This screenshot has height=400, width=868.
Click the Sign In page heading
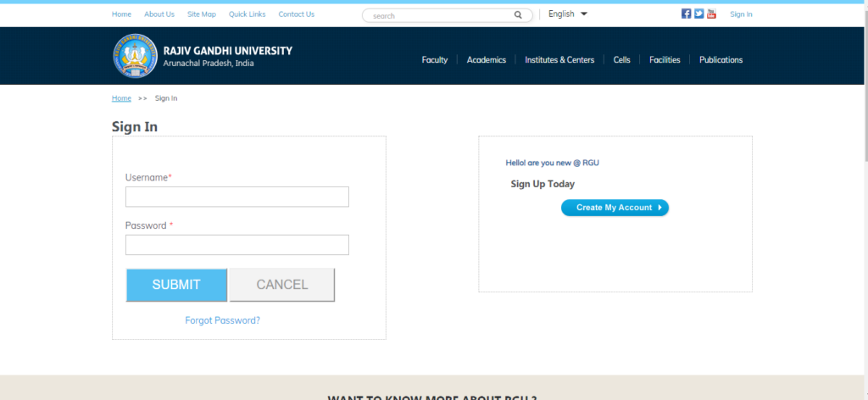coord(135,126)
